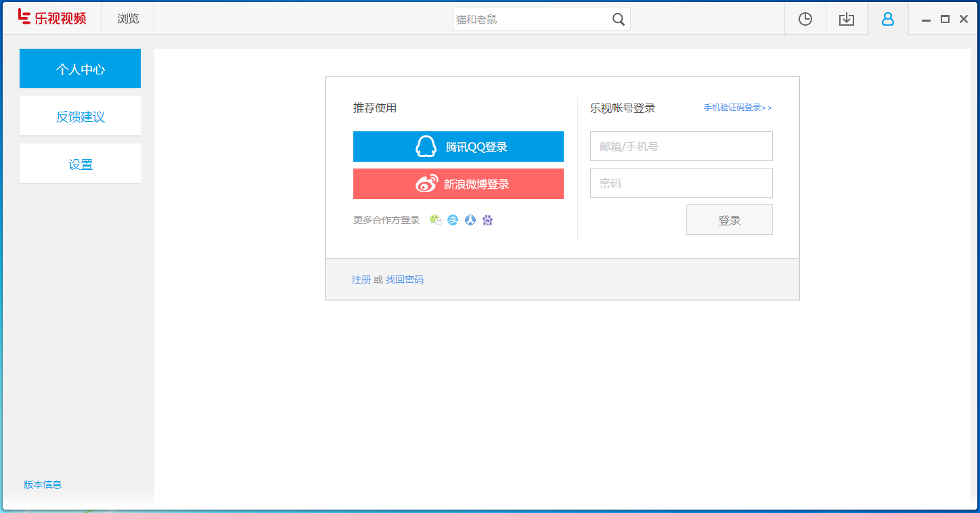The height and width of the screenshot is (513, 980).
Task: Choose the Alipay login icon
Action: (x=453, y=220)
